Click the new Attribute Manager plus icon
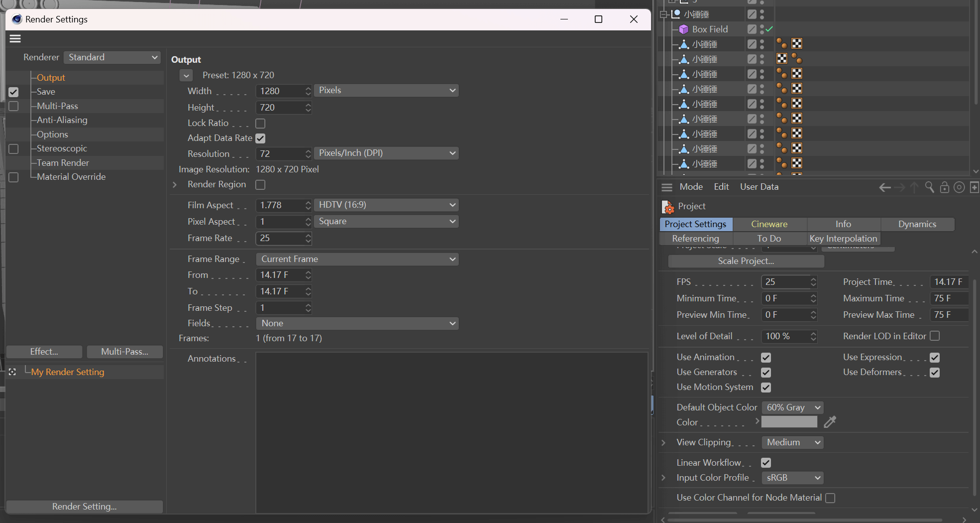The image size is (980, 523). coord(974,187)
